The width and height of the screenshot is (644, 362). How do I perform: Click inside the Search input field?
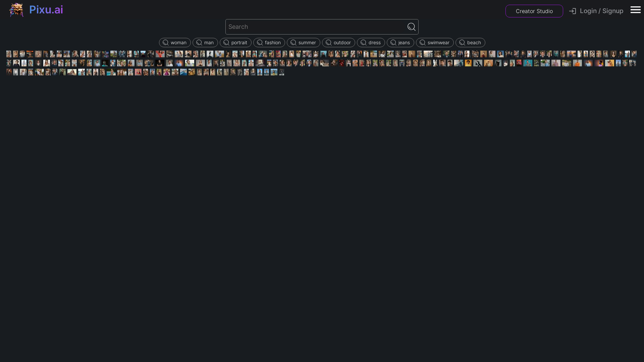315,26
